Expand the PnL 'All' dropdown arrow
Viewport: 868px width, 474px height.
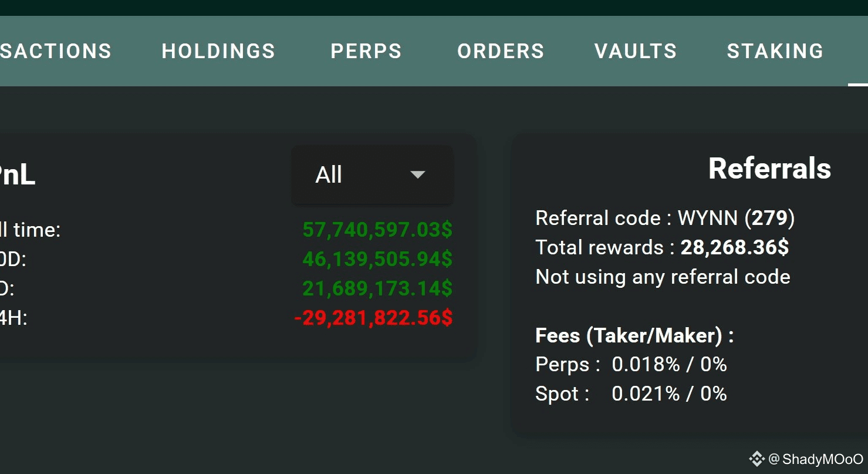(x=417, y=174)
